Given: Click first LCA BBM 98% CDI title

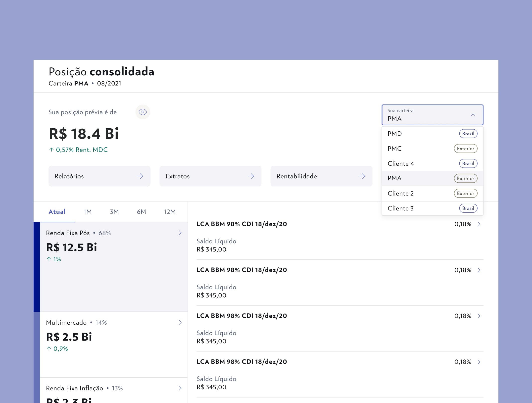Looking at the screenshot, I should pos(242,224).
